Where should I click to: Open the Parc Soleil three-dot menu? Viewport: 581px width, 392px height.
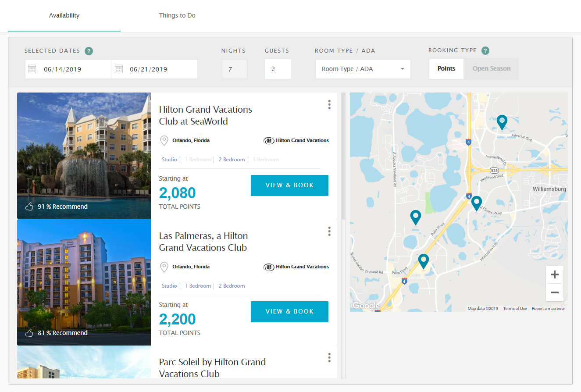click(x=329, y=357)
